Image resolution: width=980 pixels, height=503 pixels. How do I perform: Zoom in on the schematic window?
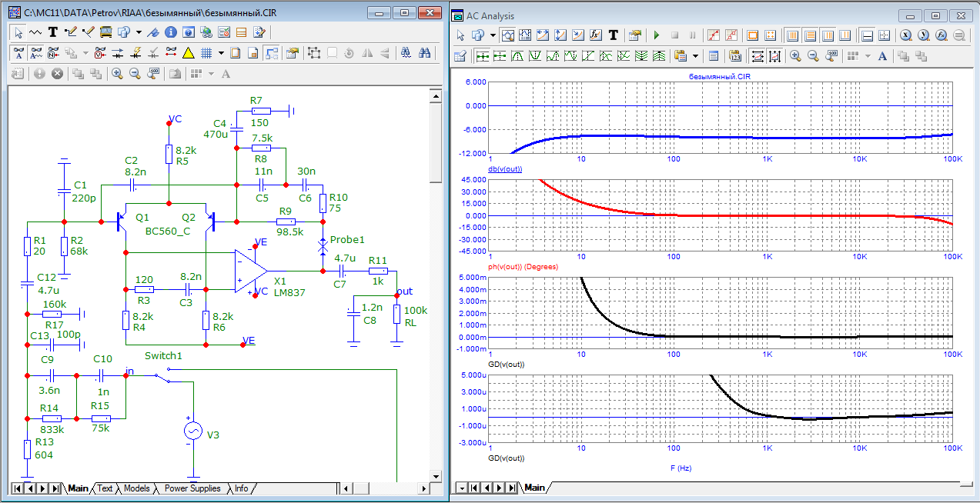click(117, 74)
